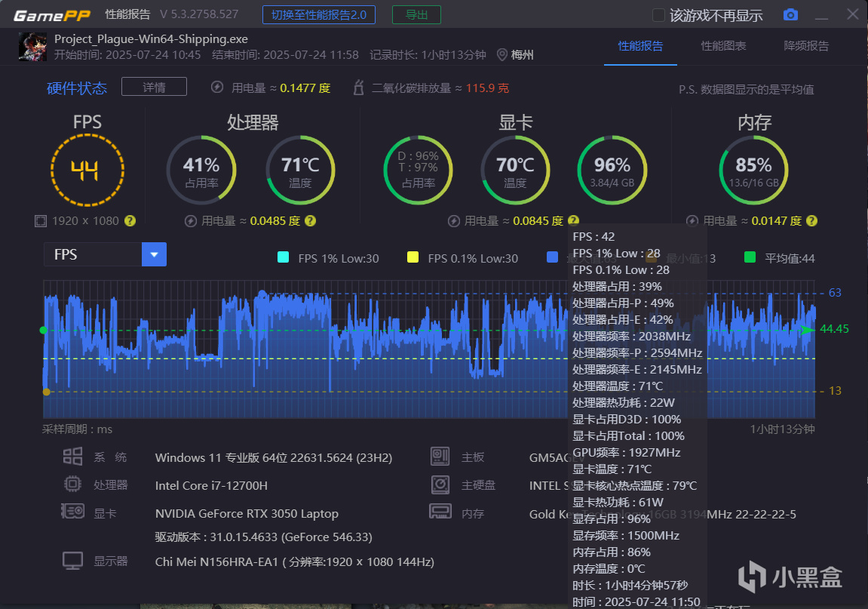The height and width of the screenshot is (609, 868).
Task: Click the blue legend swatch
Action: click(552, 257)
